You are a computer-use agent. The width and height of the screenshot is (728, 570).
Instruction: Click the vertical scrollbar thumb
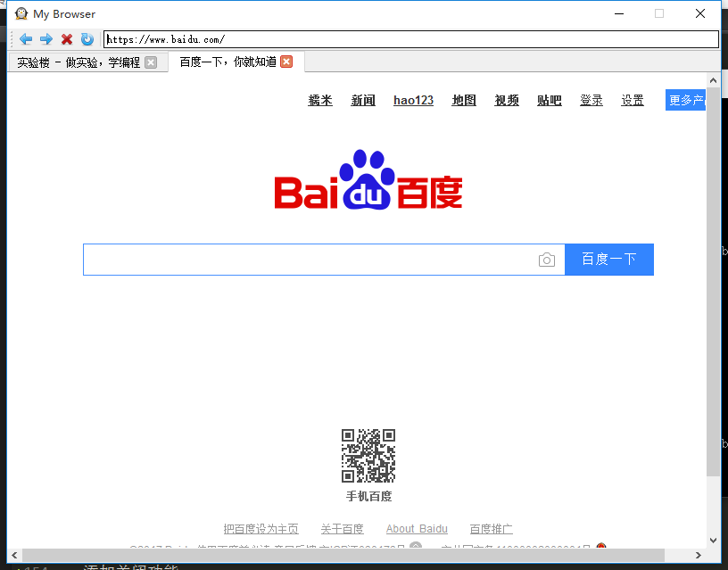click(x=713, y=282)
